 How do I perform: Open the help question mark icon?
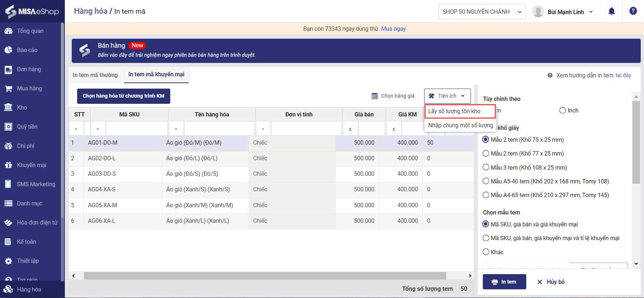(633, 11)
